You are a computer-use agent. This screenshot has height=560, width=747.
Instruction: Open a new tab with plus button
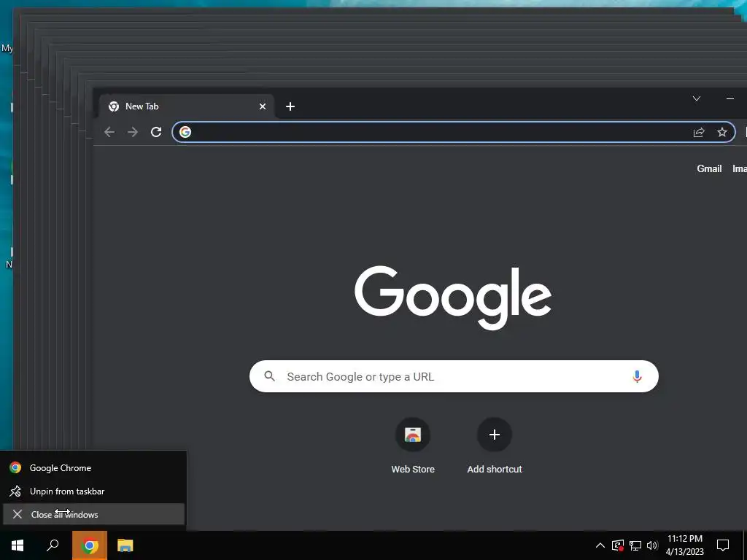coord(290,106)
